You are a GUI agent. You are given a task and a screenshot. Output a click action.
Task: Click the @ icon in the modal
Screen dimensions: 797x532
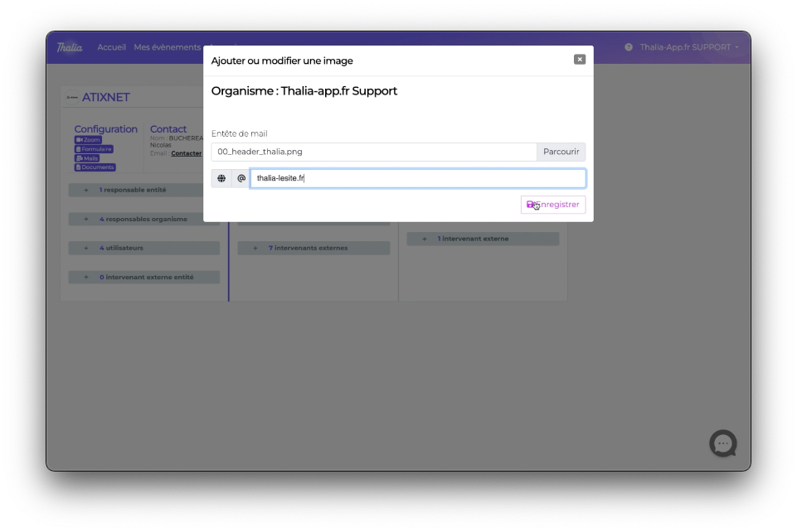241,178
